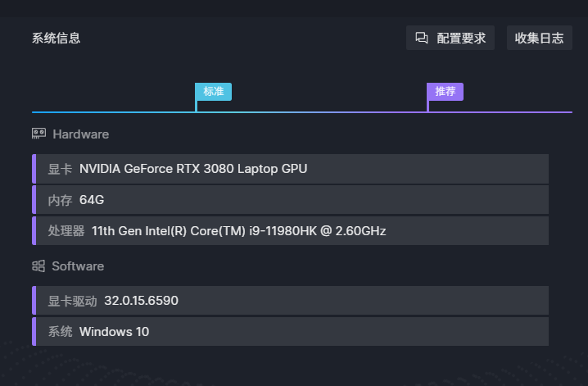Click the 标准 marker on the performance bar
The height and width of the screenshot is (386, 588).
pyautogui.click(x=214, y=92)
